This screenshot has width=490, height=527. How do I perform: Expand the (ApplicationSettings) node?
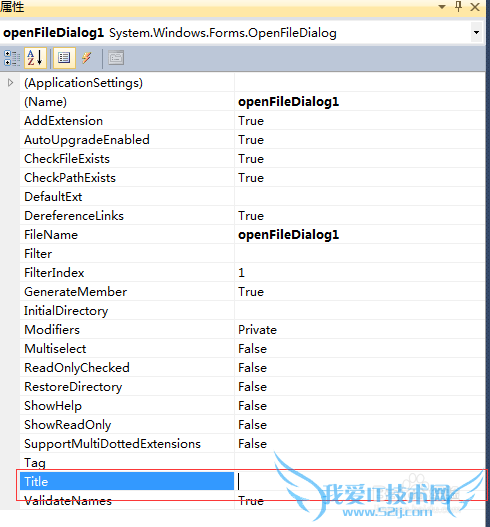pyautogui.click(x=10, y=83)
